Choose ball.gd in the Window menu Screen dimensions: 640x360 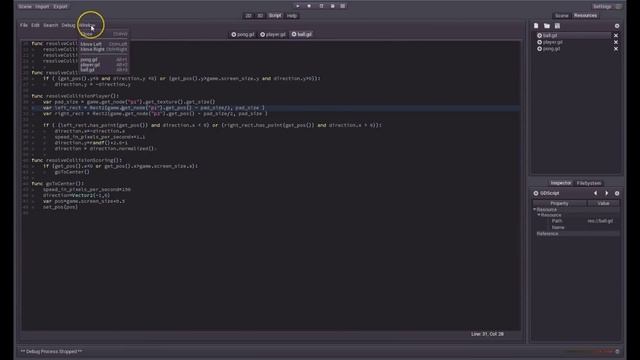tap(104, 69)
